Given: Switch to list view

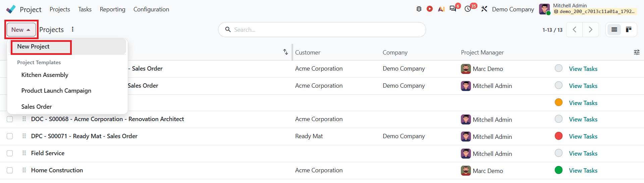Looking at the screenshot, I should (x=614, y=29).
